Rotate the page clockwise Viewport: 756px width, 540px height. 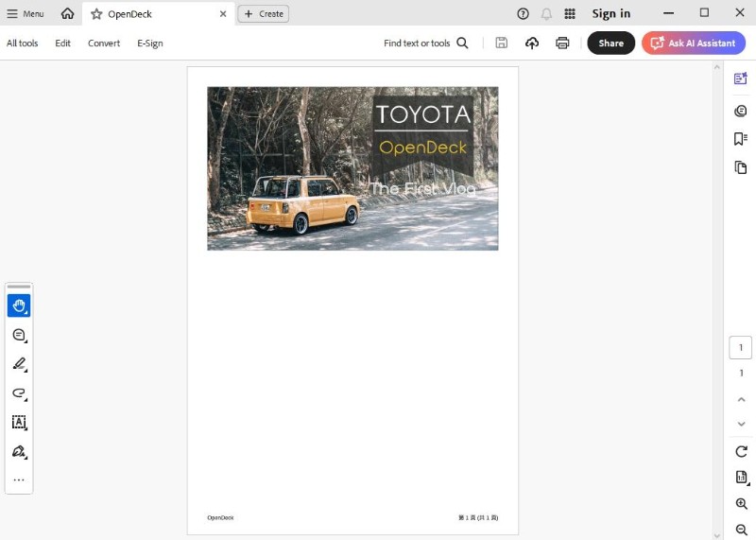click(741, 452)
